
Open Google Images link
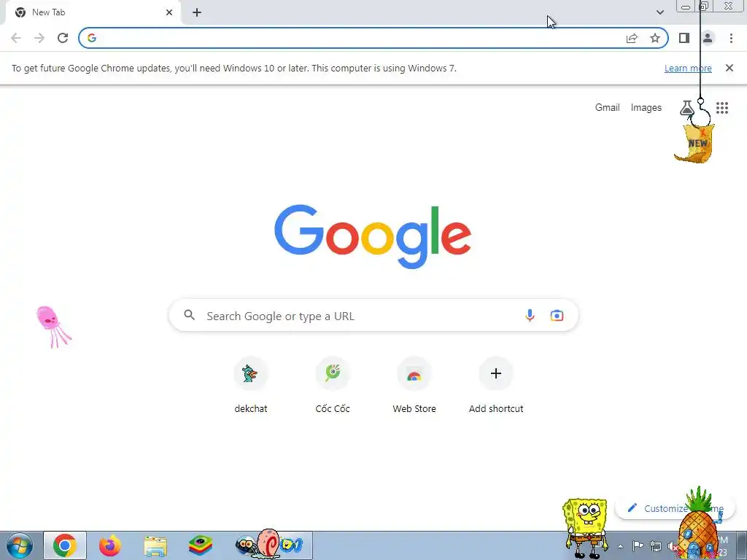click(x=646, y=108)
